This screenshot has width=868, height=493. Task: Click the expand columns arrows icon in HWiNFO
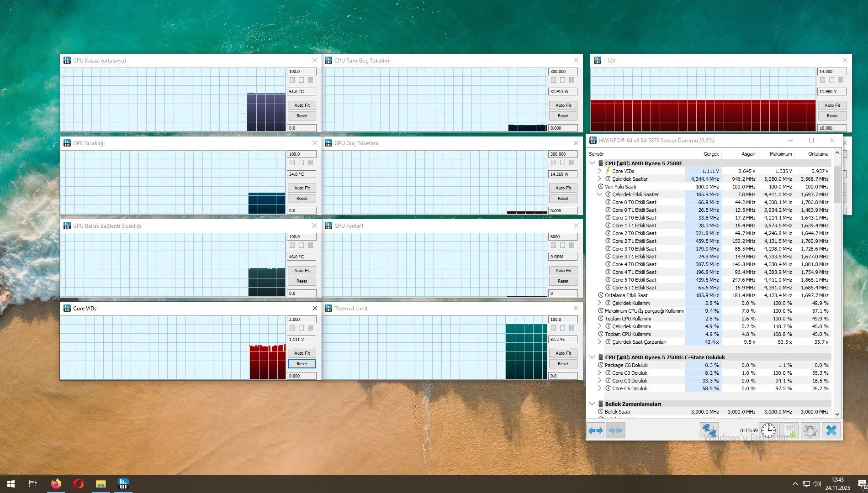pos(596,430)
